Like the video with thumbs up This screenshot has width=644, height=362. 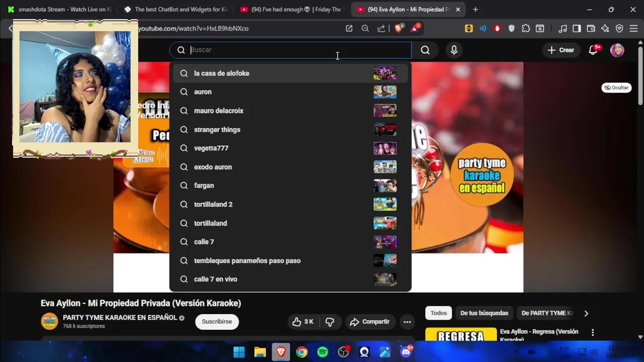(302, 322)
